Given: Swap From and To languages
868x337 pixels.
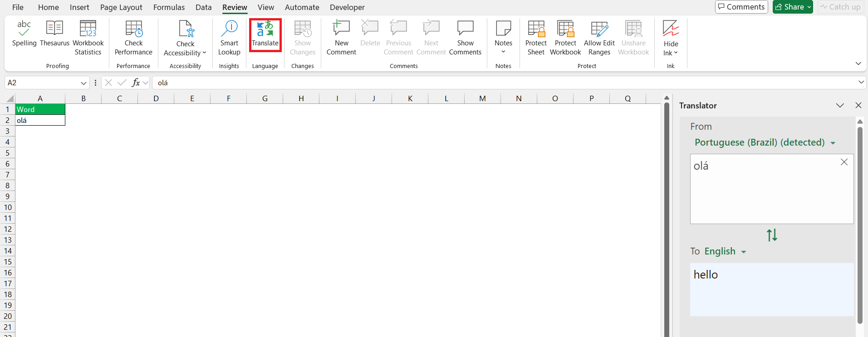Looking at the screenshot, I should click(x=772, y=235).
